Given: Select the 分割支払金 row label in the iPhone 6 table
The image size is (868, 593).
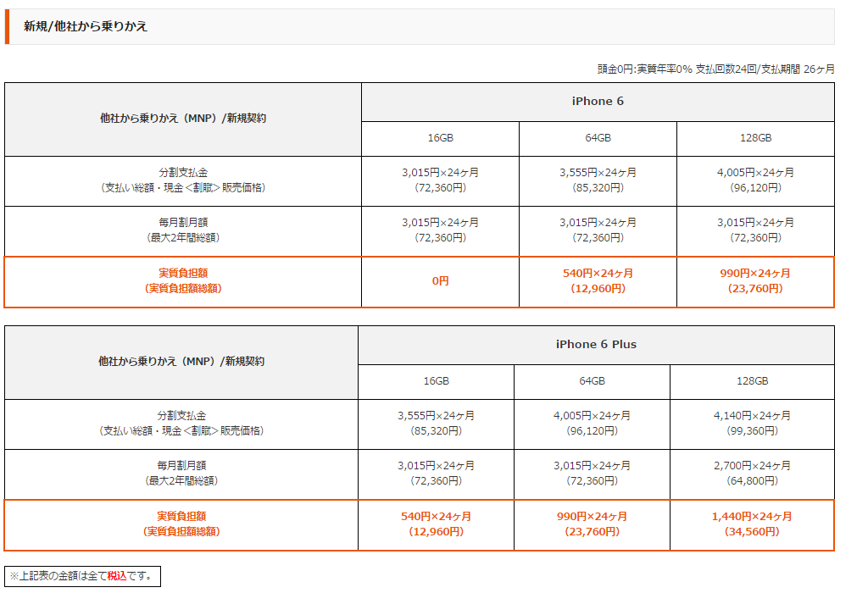Looking at the screenshot, I should click(183, 181).
